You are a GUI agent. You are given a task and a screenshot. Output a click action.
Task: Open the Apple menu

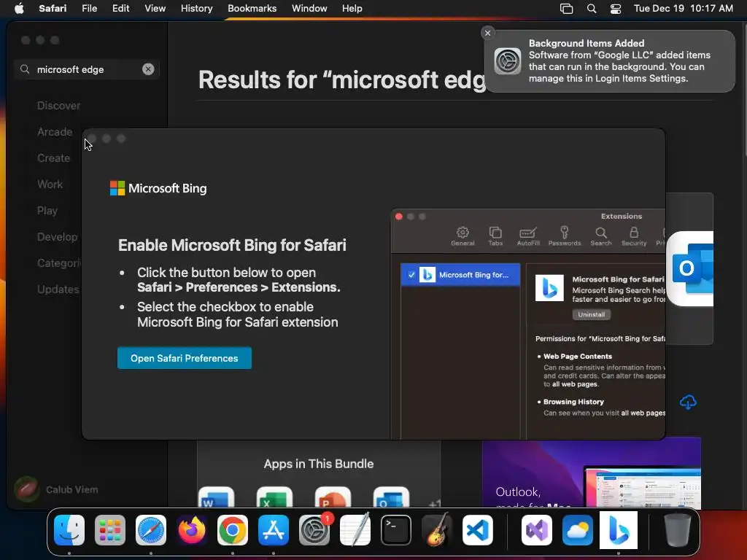19,9
